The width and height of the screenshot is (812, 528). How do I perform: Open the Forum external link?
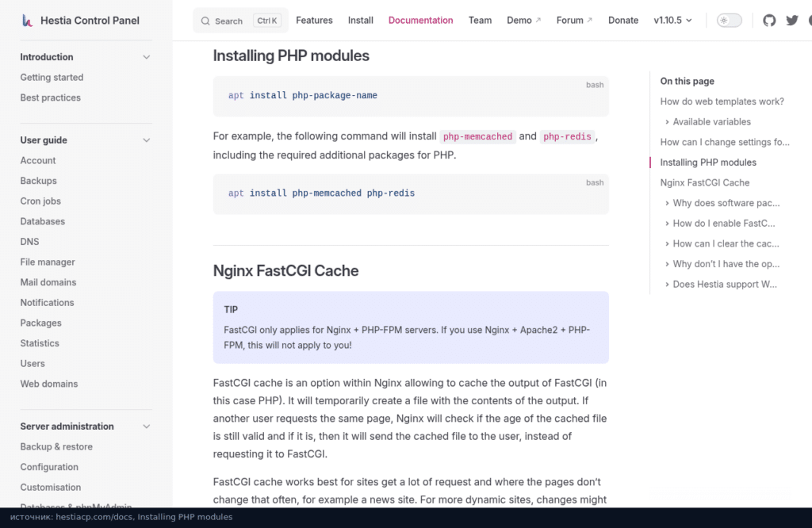pyautogui.click(x=574, y=20)
